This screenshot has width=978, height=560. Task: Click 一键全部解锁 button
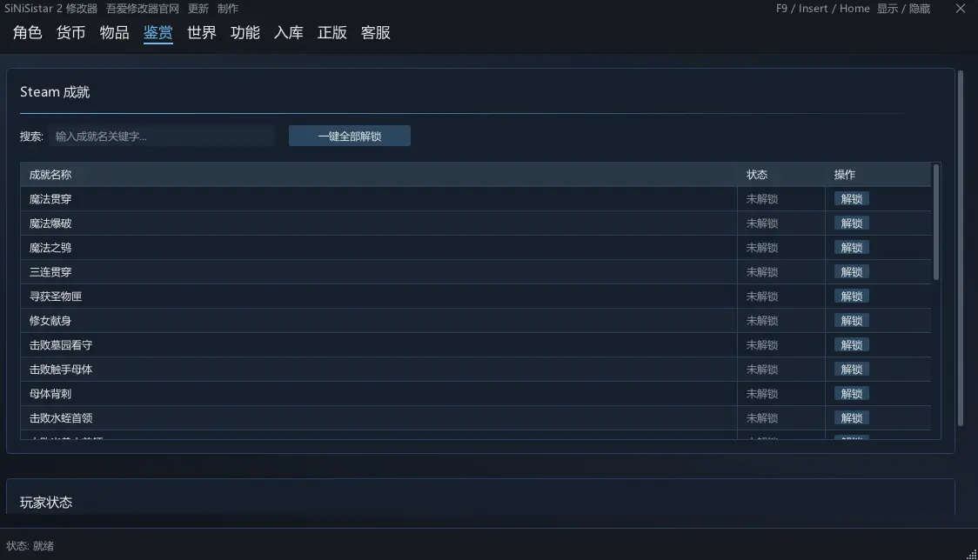349,136
